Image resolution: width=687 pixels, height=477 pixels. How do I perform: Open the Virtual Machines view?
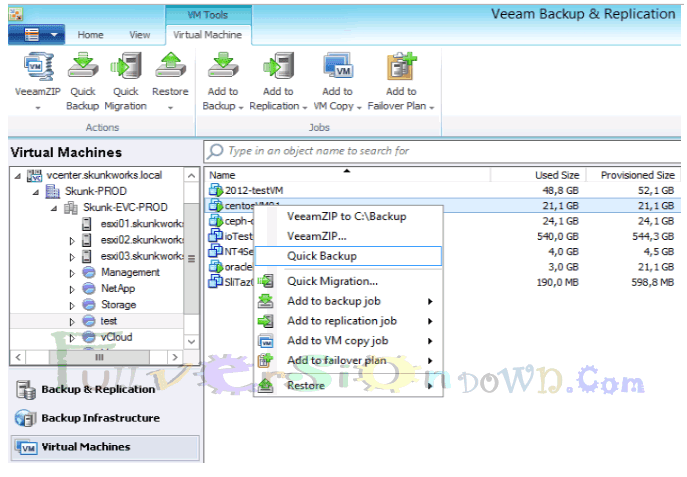click(x=105, y=447)
